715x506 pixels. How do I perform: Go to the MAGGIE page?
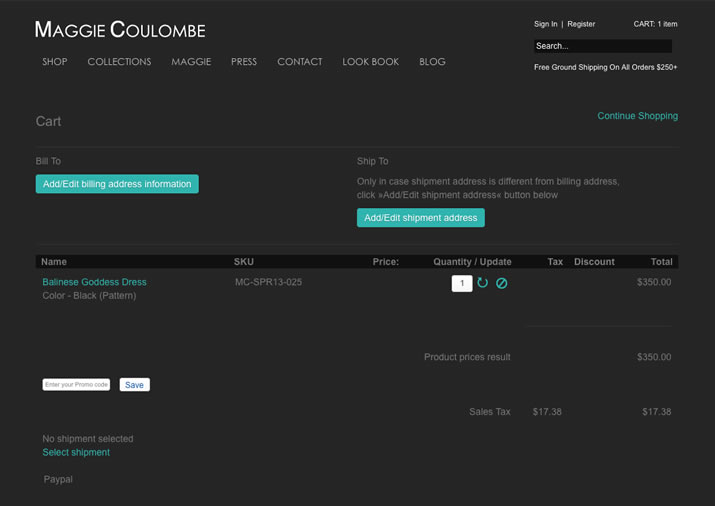pos(191,62)
